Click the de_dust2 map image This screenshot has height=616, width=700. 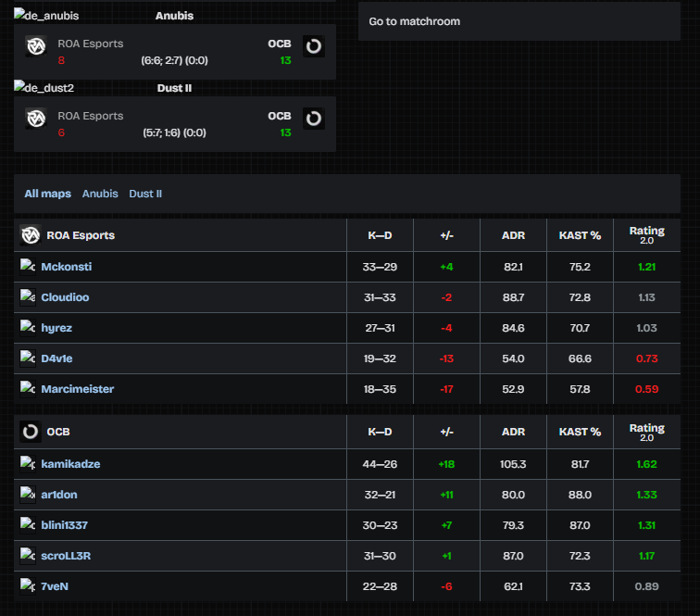point(44,88)
